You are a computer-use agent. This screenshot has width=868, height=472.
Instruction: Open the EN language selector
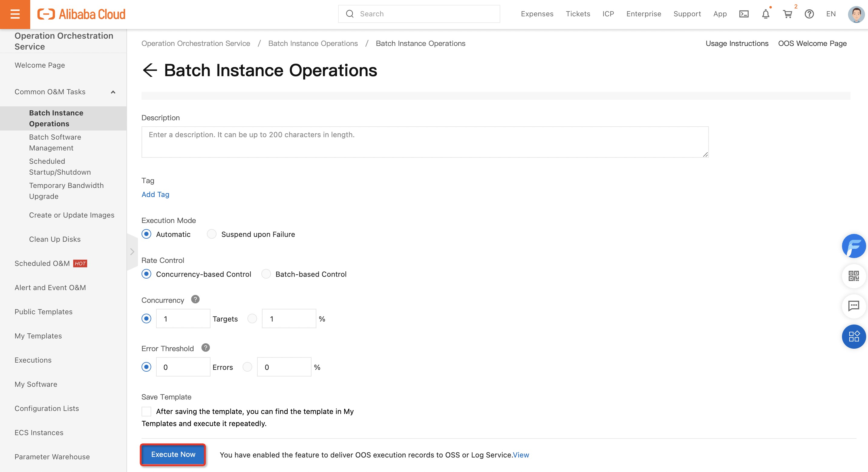point(830,14)
